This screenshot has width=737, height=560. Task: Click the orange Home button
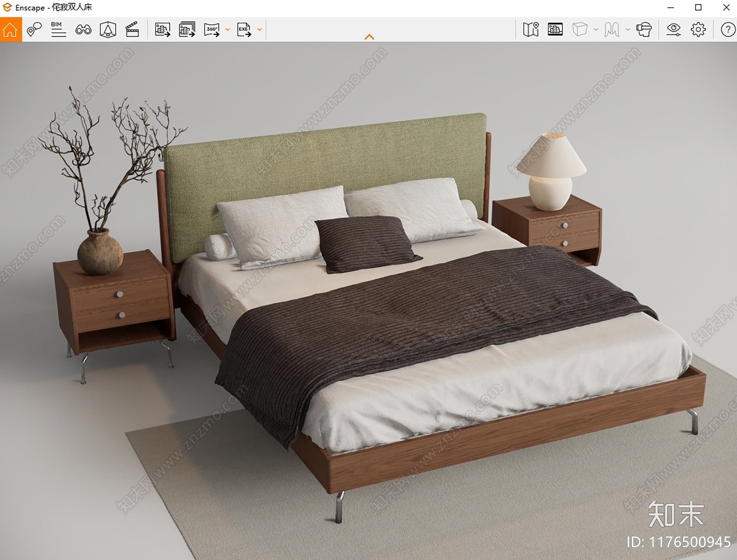[11, 30]
